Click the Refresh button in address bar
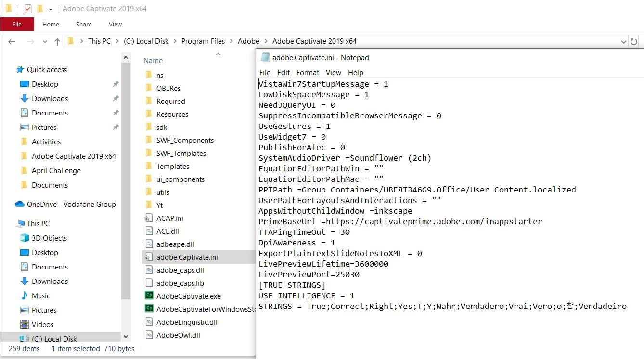644x359 pixels. (x=634, y=42)
